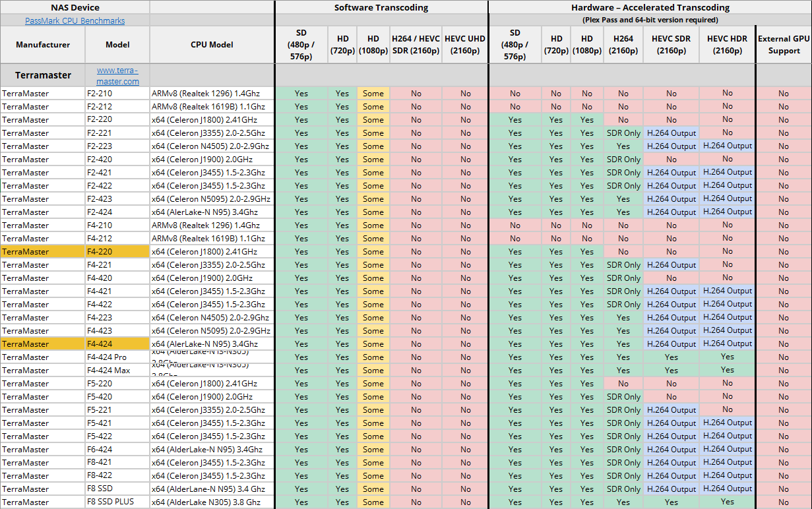
Task: Click External GPU Support No in F2-210 row
Action: [784, 93]
